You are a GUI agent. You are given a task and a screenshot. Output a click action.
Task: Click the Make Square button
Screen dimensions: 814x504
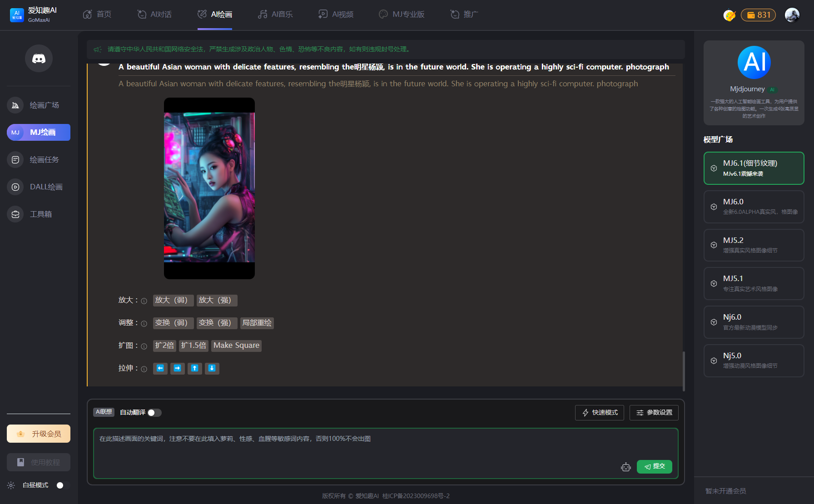point(236,346)
